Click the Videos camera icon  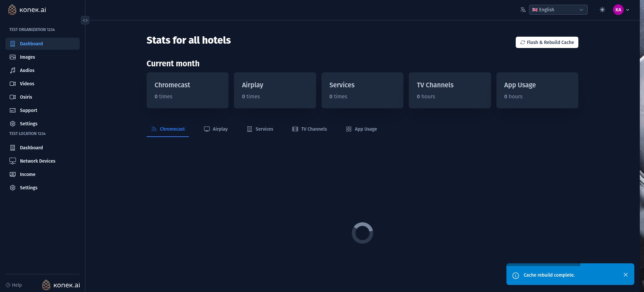click(13, 84)
